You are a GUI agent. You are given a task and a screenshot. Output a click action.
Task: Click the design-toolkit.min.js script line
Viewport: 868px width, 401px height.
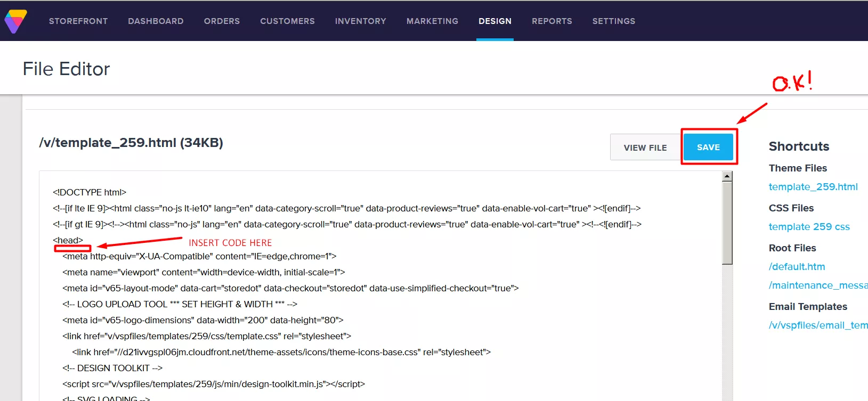(x=214, y=384)
